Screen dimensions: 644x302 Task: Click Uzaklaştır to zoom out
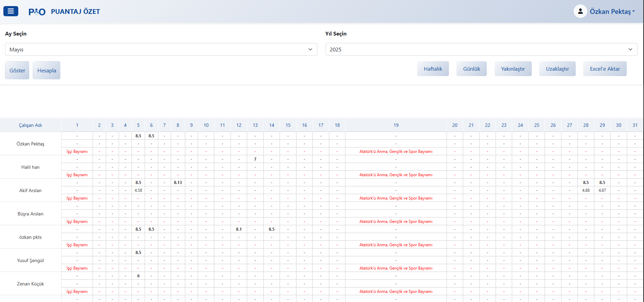point(557,69)
